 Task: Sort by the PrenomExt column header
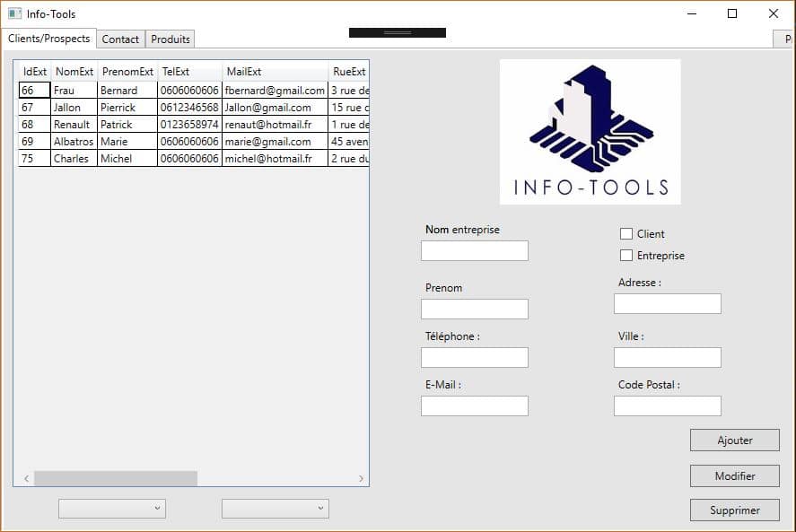pyautogui.click(x=127, y=72)
